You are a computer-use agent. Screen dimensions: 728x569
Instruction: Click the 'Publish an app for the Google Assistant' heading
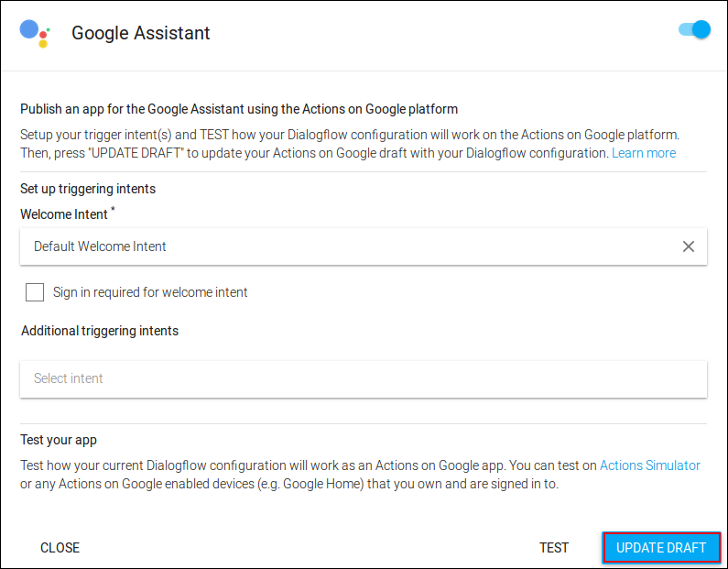[x=239, y=109]
